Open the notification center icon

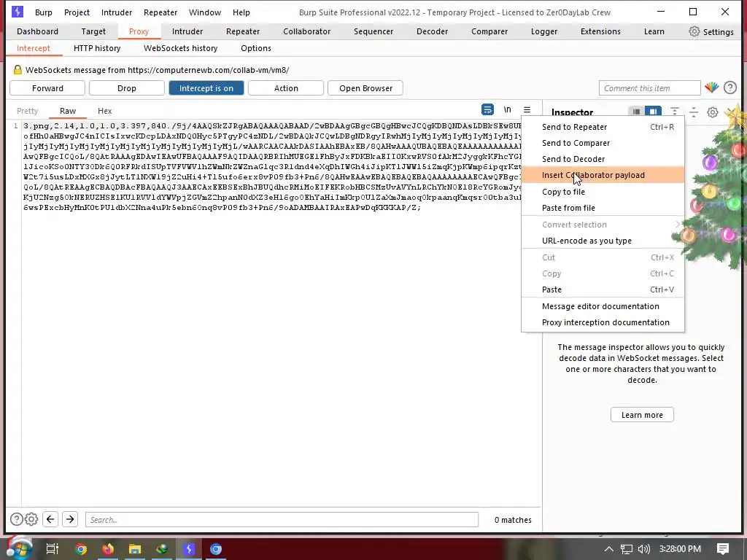coord(723,549)
